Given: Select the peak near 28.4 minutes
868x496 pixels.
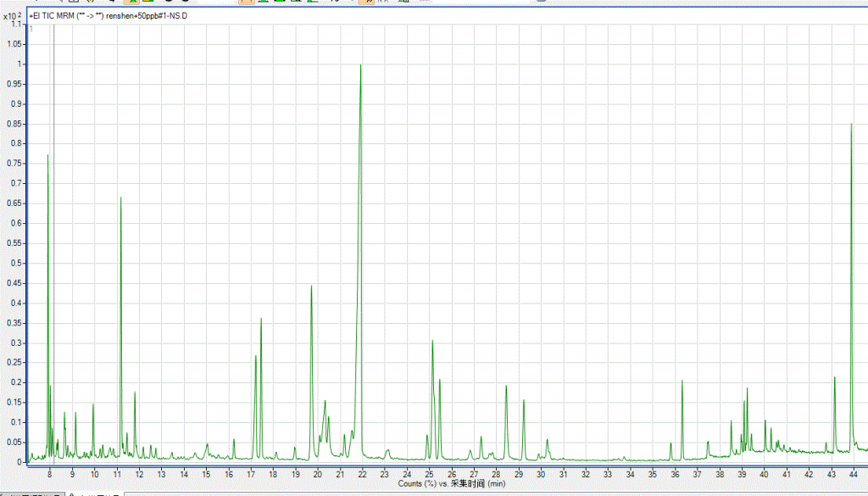Looking at the screenshot, I should point(506,387).
